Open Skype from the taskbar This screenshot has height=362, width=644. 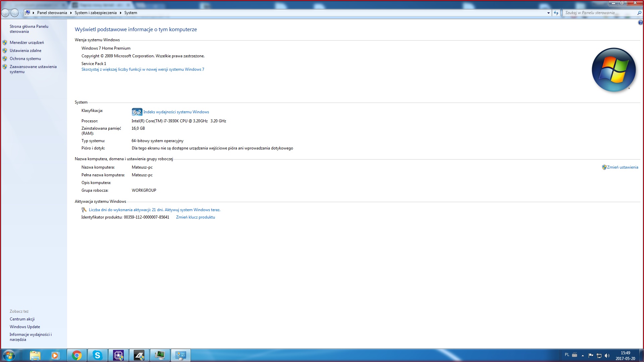pos(97,355)
